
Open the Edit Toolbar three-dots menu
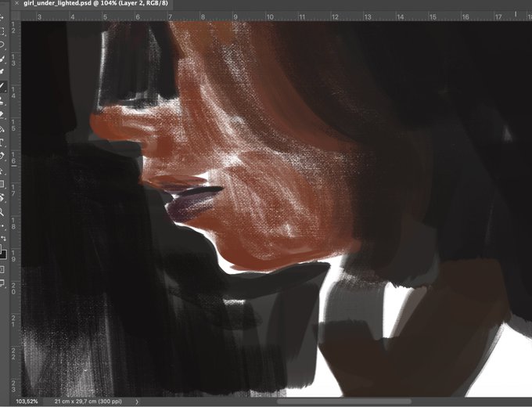click(2, 225)
